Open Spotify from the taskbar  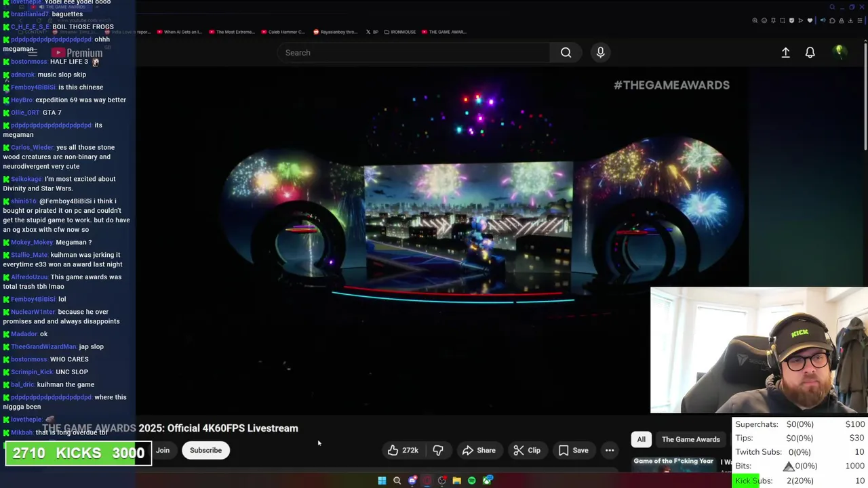coord(472,481)
